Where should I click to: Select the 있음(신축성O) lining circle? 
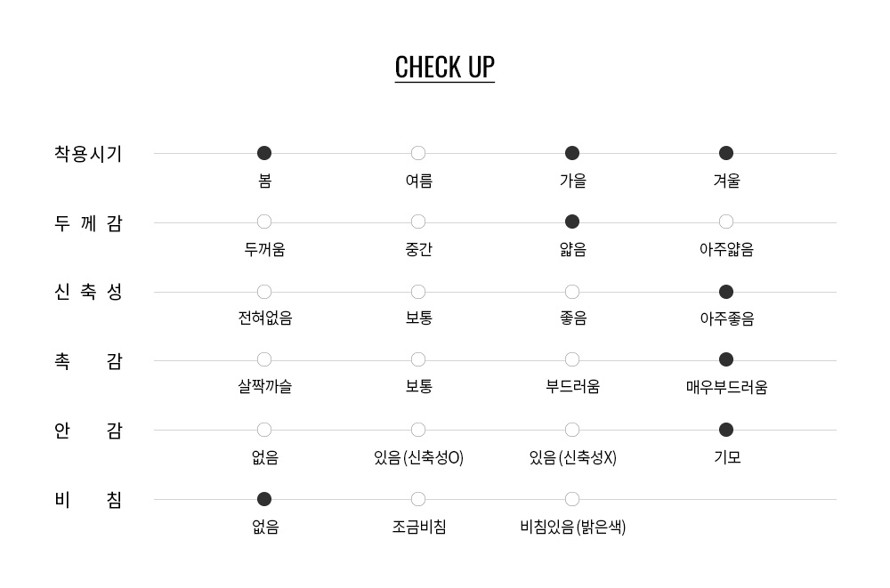coord(418,430)
